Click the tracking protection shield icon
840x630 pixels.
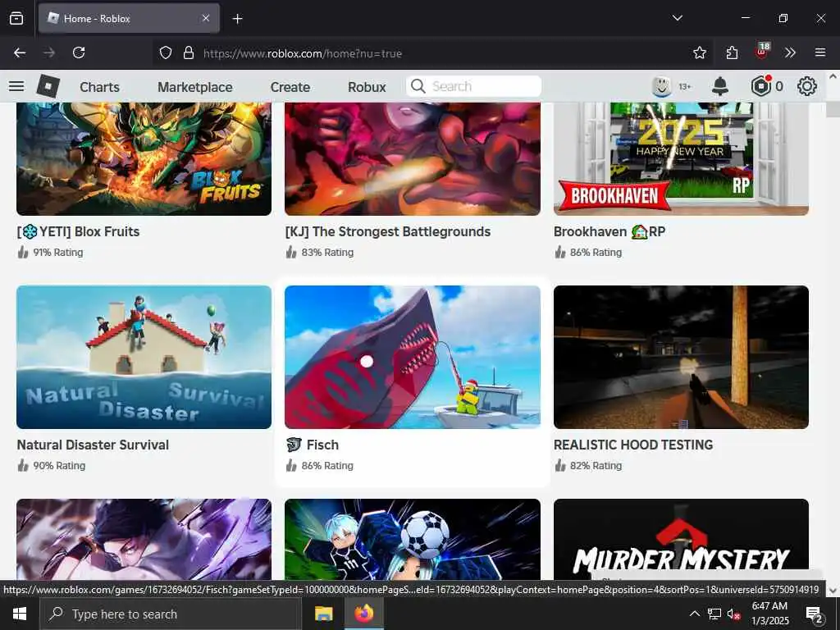coord(166,52)
